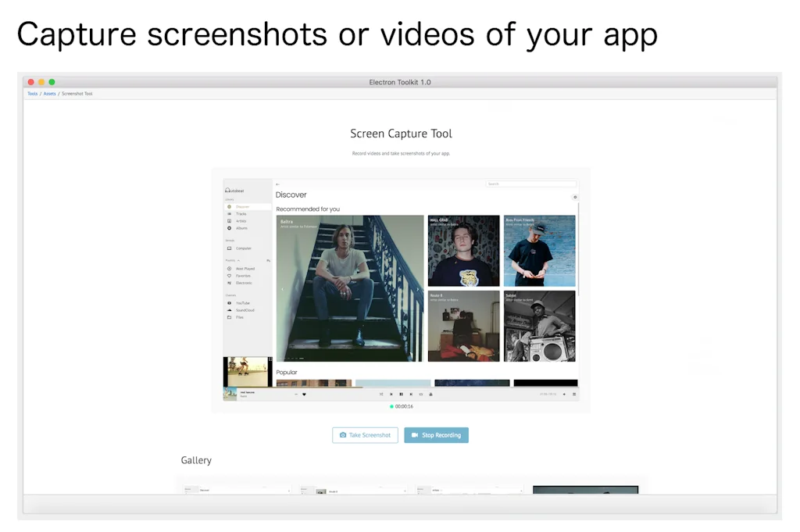Enable repeat mode in the player
The image size is (800, 532).
(x=421, y=395)
